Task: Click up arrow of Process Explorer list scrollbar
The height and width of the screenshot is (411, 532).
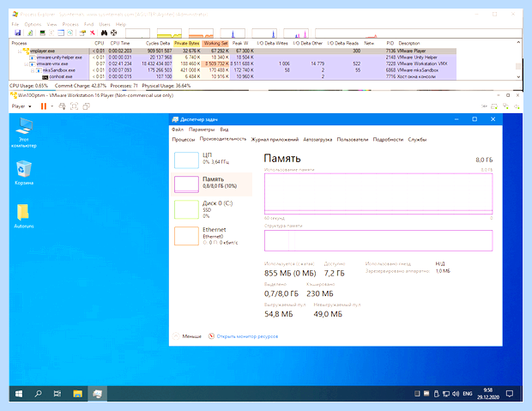Action: (x=518, y=43)
